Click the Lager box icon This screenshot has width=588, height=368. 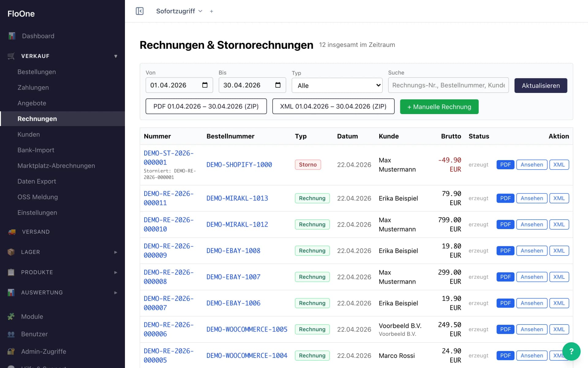(11, 252)
